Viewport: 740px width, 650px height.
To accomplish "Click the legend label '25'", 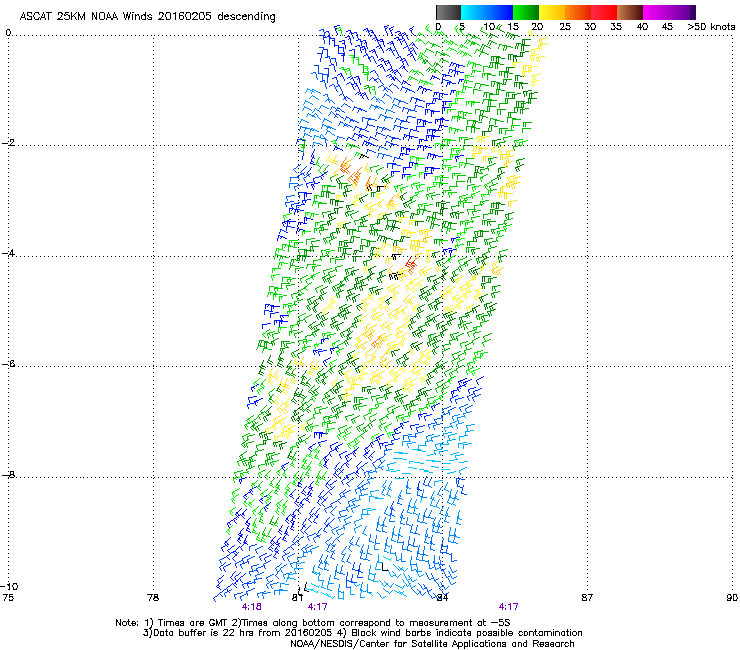I will click(565, 27).
